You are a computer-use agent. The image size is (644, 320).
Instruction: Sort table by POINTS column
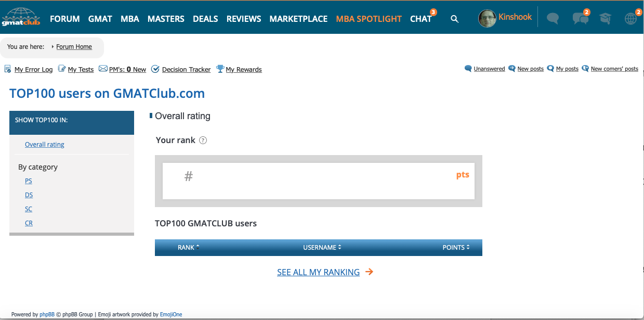[456, 247]
